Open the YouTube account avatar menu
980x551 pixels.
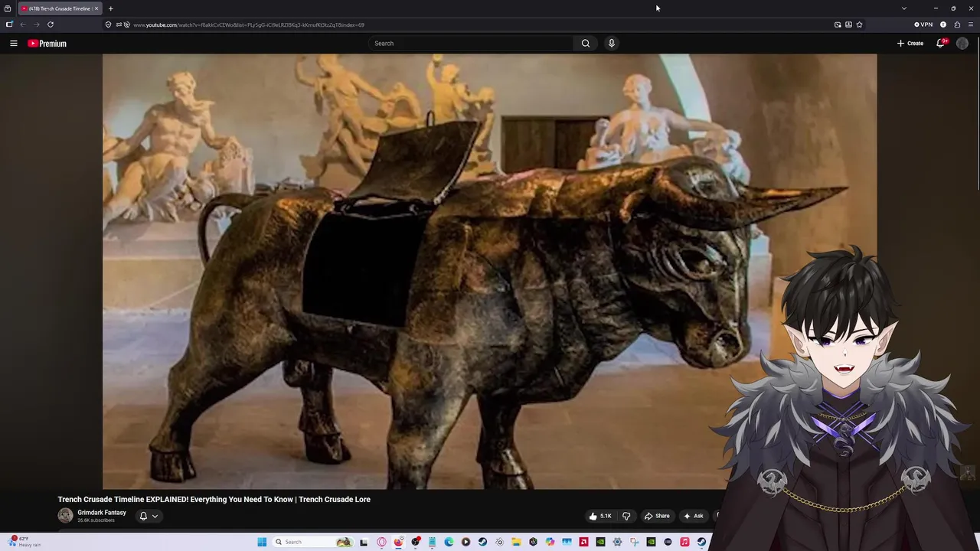962,44
